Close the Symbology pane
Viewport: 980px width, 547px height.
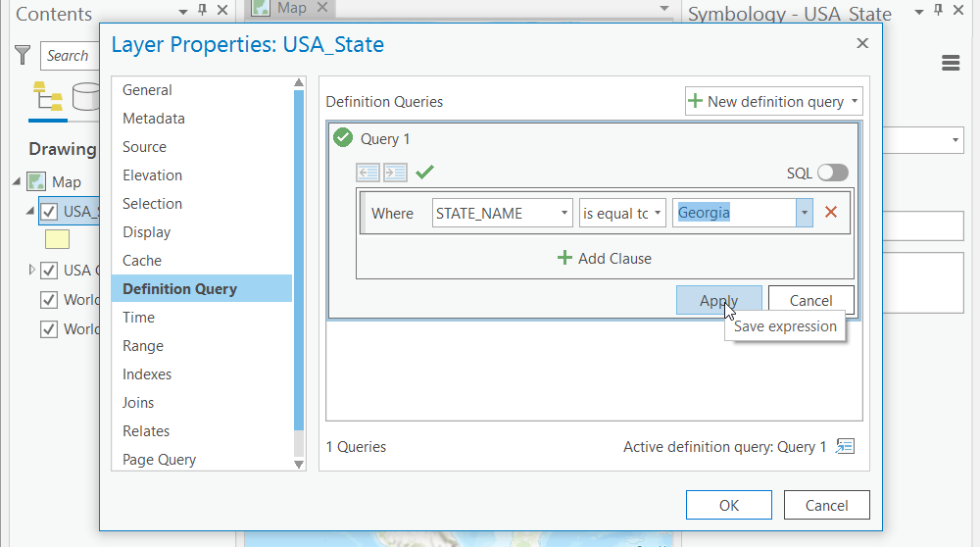point(958,10)
